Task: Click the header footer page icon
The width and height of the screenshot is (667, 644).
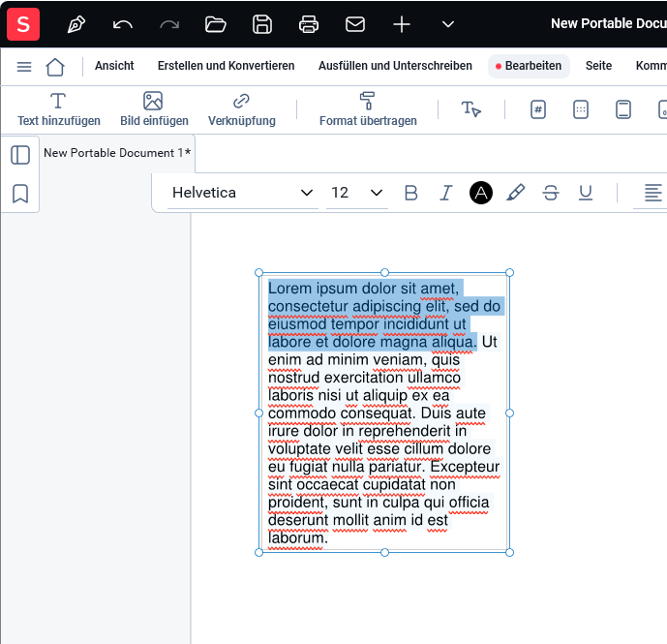Action: pyautogui.click(x=623, y=109)
